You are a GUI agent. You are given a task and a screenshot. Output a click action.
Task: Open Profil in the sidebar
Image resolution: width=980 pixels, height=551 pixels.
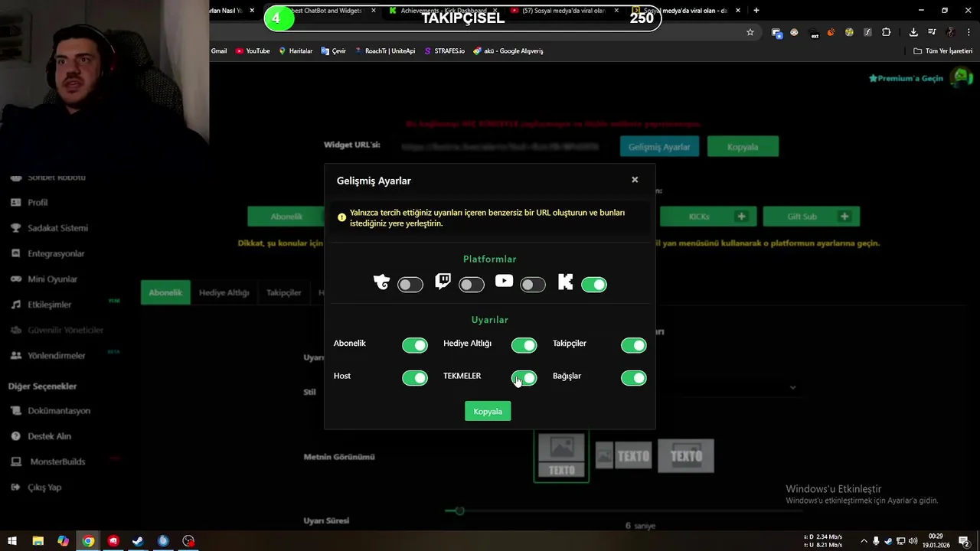click(38, 202)
